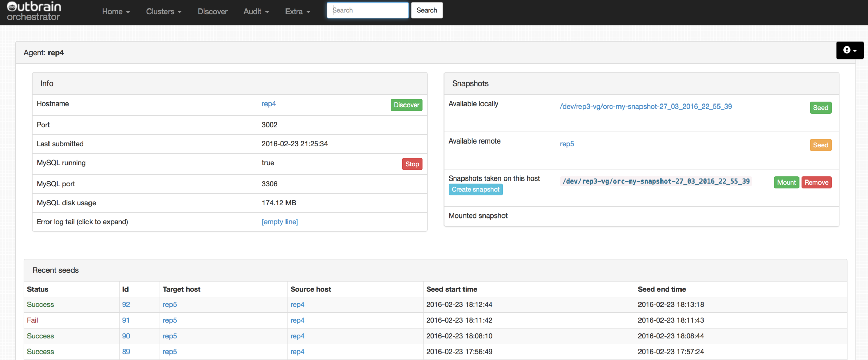Go to the Discover nav item
The image size is (868, 360).
213,12
